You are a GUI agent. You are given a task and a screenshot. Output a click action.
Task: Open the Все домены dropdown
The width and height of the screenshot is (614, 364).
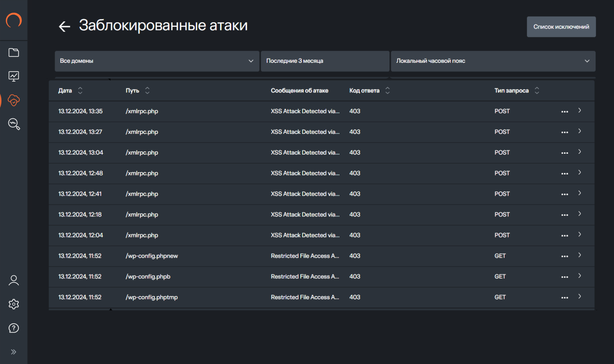click(x=157, y=61)
